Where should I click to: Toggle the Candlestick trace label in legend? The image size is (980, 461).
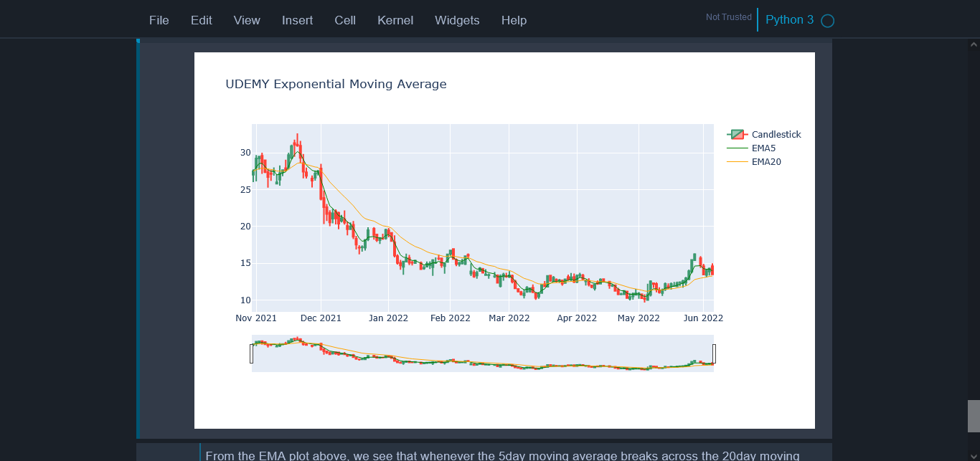coord(776,135)
